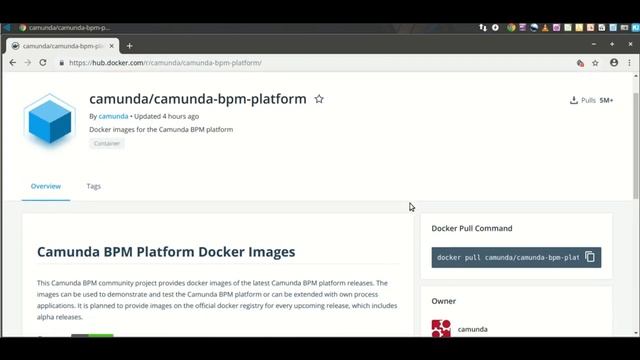Click the white circle tray icon
640x360 pixels.
pos(495,28)
